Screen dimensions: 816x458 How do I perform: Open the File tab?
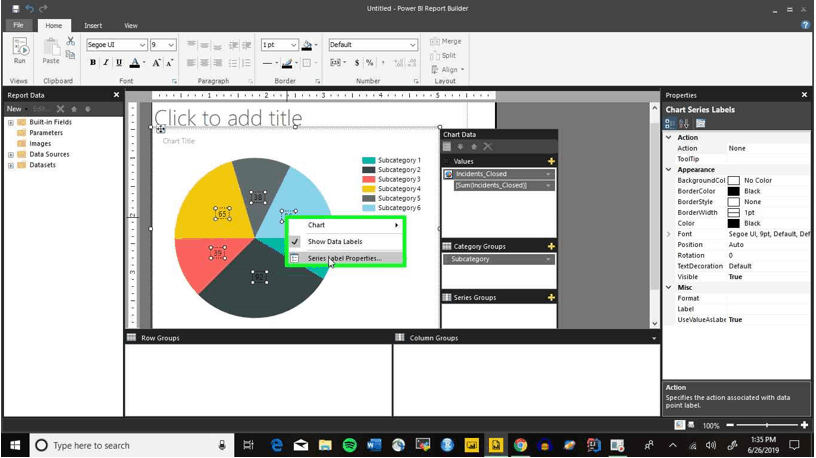point(18,25)
